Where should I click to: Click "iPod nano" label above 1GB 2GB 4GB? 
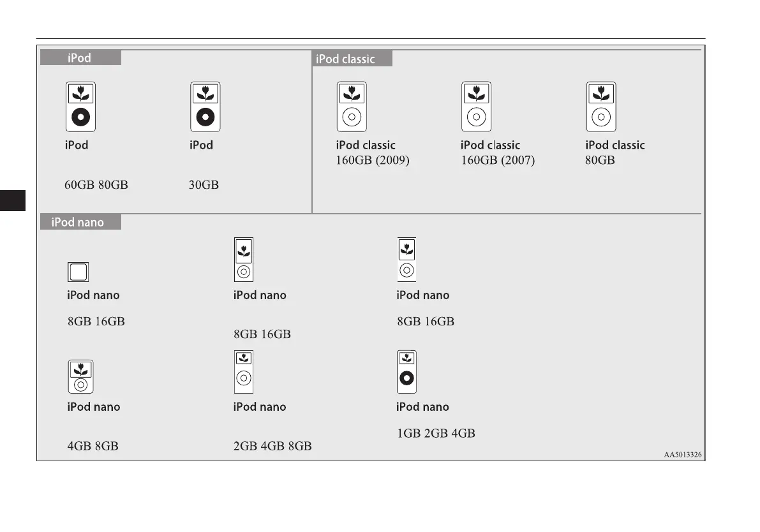coord(422,406)
